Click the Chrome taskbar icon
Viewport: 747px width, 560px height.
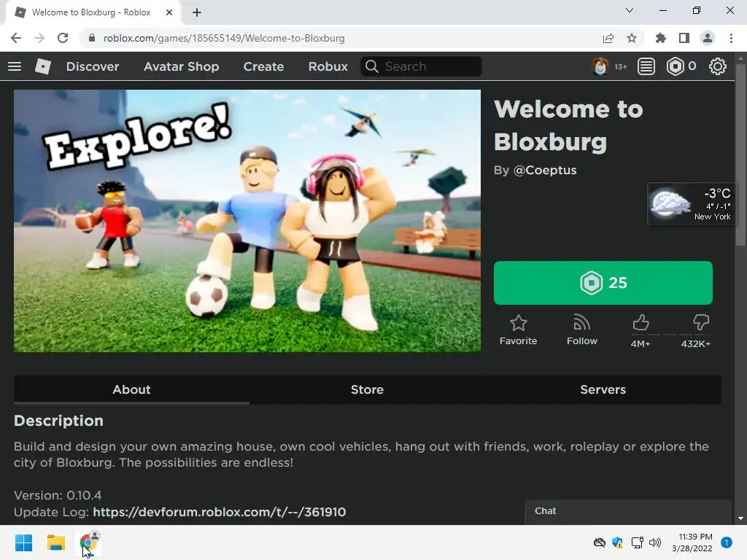click(x=88, y=542)
